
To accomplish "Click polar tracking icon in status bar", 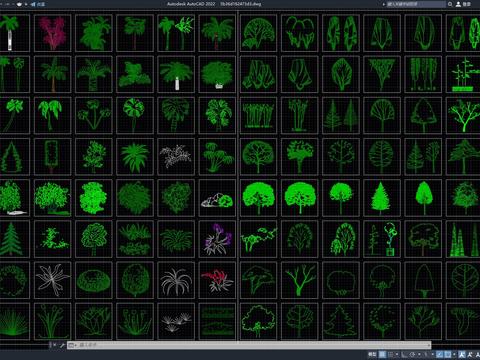I will [x=412, y=354].
